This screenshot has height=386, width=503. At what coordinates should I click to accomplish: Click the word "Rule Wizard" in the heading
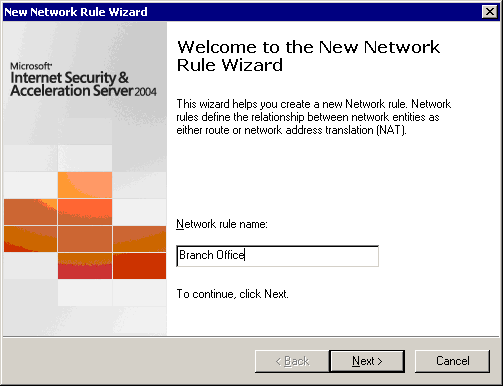(x=230, y=65)
